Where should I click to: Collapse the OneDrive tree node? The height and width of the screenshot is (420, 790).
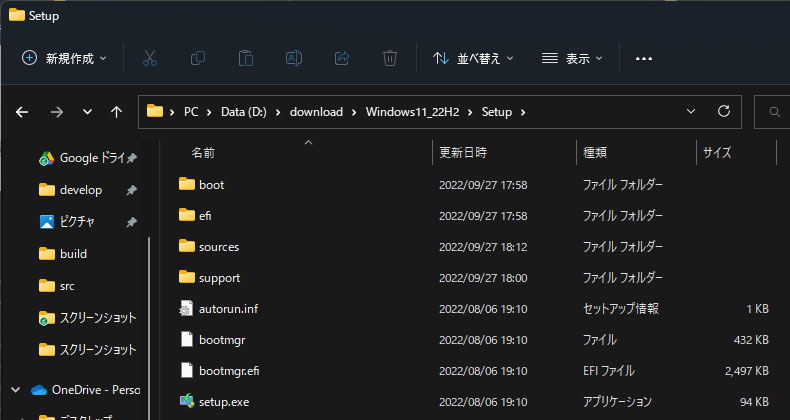point(16,390)
